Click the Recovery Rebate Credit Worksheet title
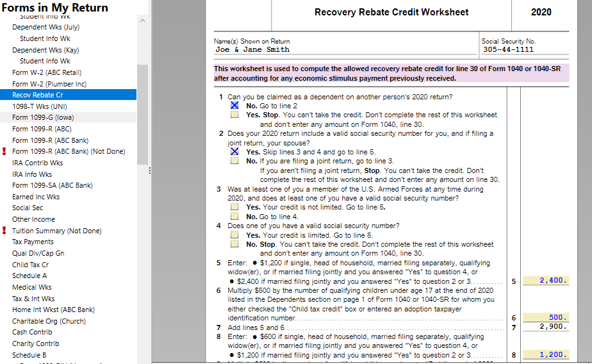 point(391,12)
